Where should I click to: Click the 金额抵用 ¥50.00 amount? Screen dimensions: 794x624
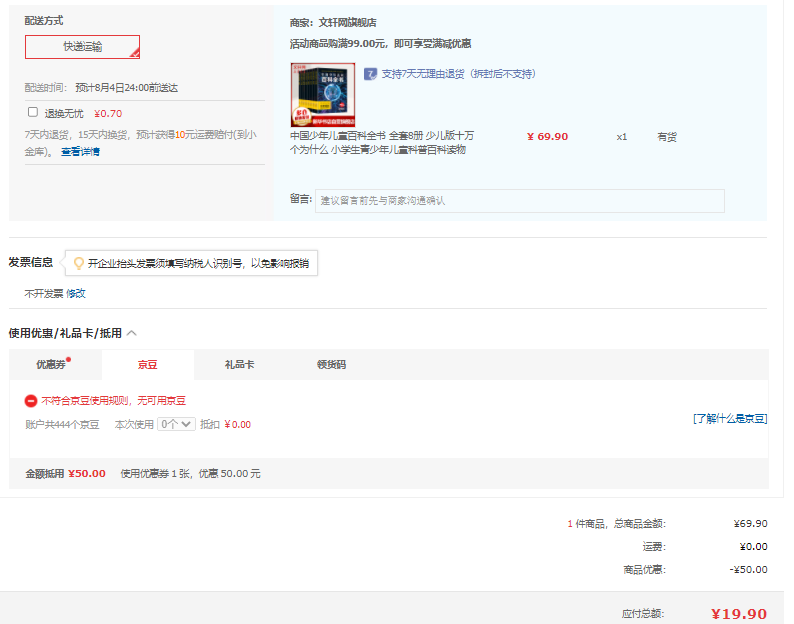pyautogui.click(x=87, y=474)
